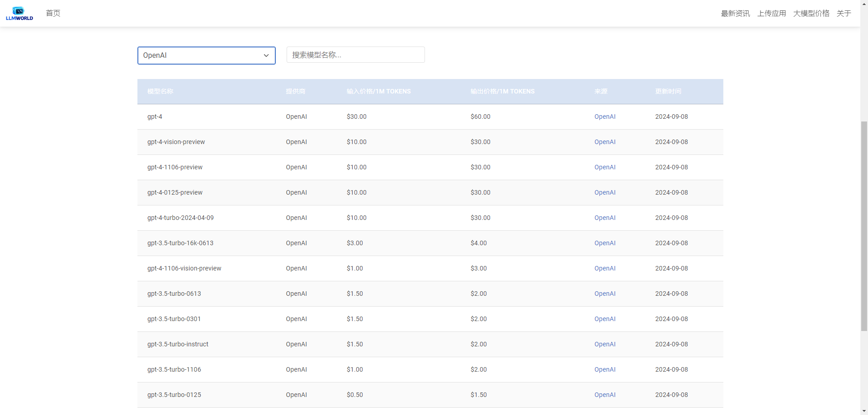Image resolution: width=868 pixels, height=415 pixels.
Task: Click the $4.00 output price cell
Action: pos(479,243)
